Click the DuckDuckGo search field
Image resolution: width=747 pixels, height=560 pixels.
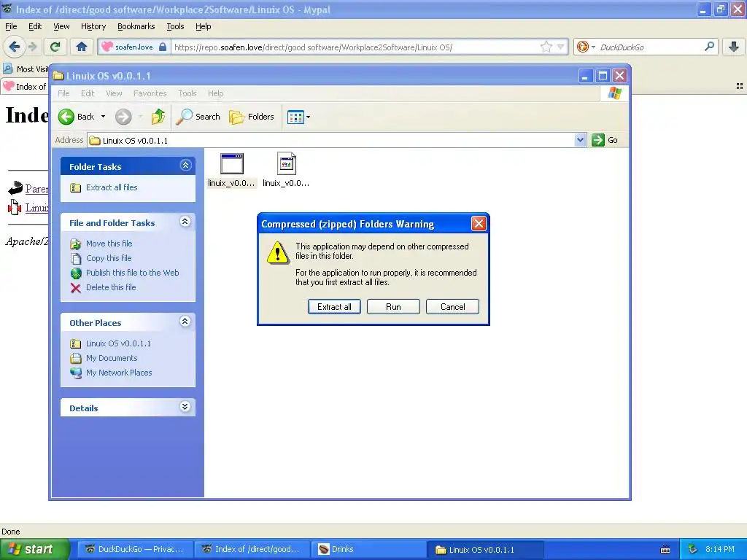coord(650,47)
